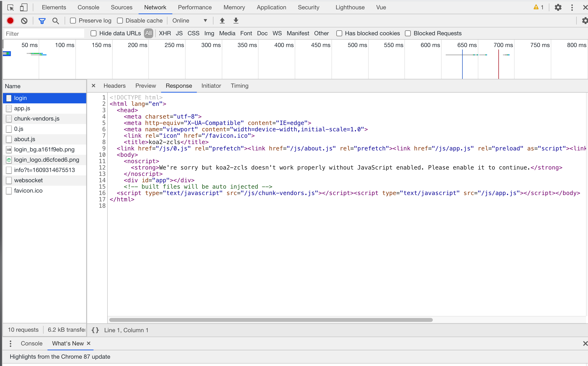
Task: Select the websocket request in the list
Action: pos(28,180)
